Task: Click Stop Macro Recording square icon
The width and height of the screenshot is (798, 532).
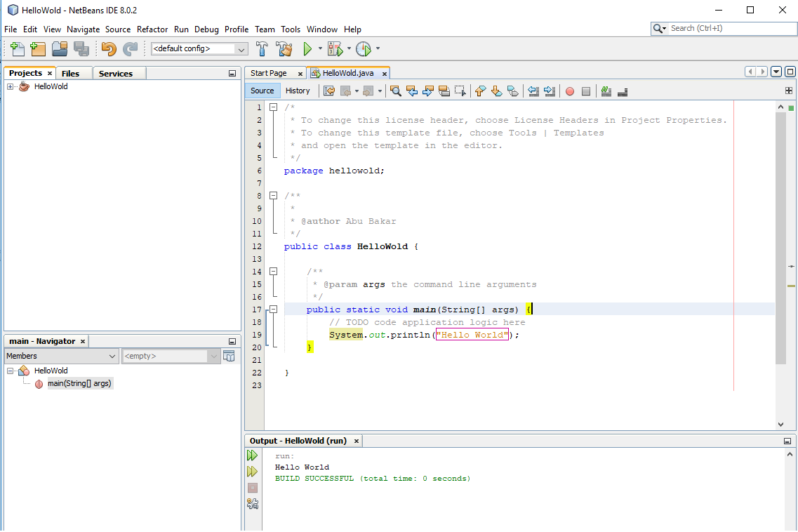Action: (x=586, y=91)
